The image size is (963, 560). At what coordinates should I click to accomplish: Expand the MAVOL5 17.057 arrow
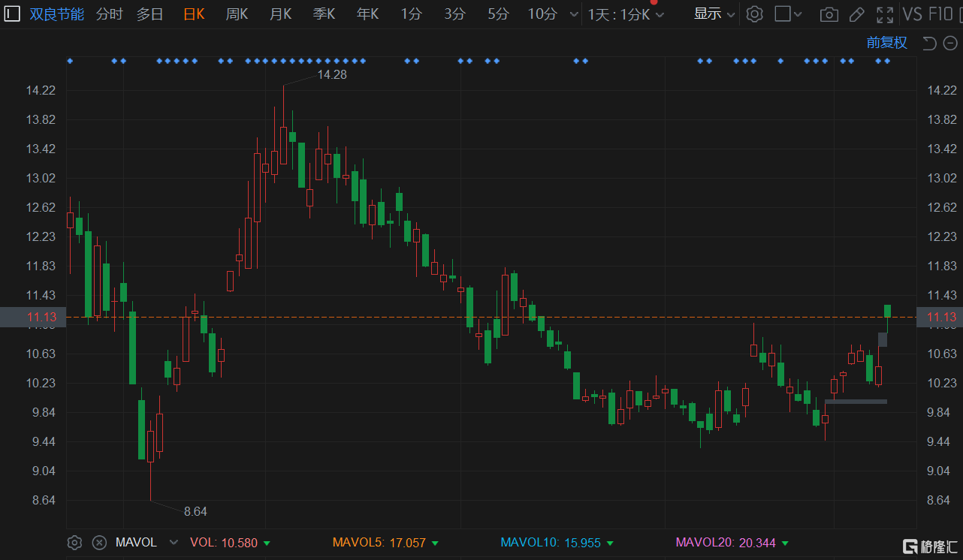tap(435, 543)
